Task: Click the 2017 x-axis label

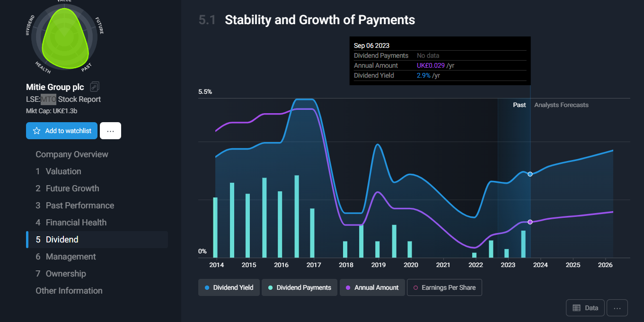Action: pyautogui.click(x=314, y=265)
